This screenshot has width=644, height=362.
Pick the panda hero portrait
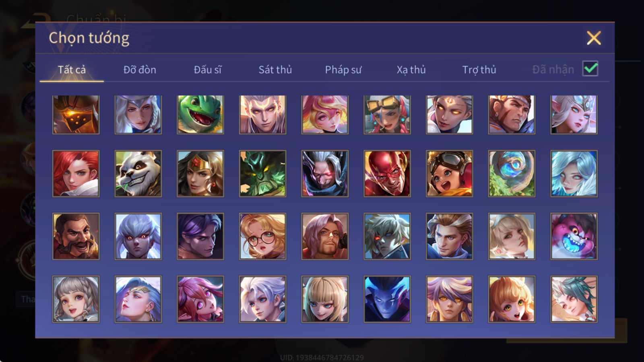click(138, 173)
